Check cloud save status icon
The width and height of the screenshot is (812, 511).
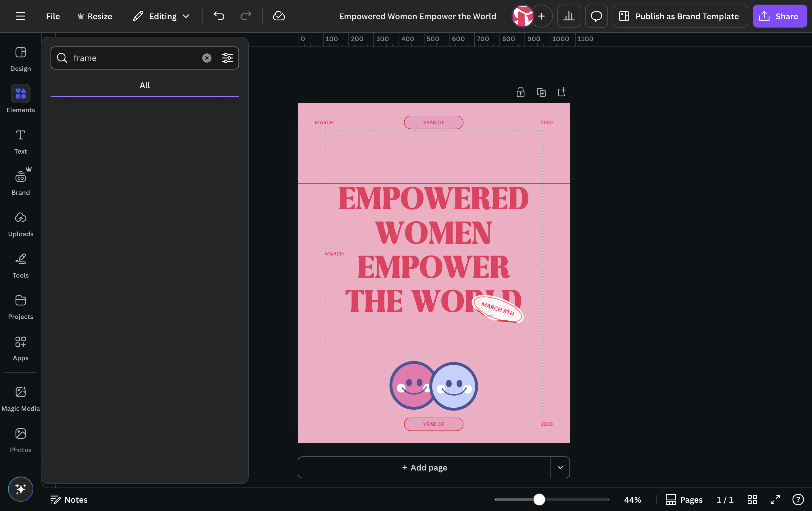pos(279,16)
